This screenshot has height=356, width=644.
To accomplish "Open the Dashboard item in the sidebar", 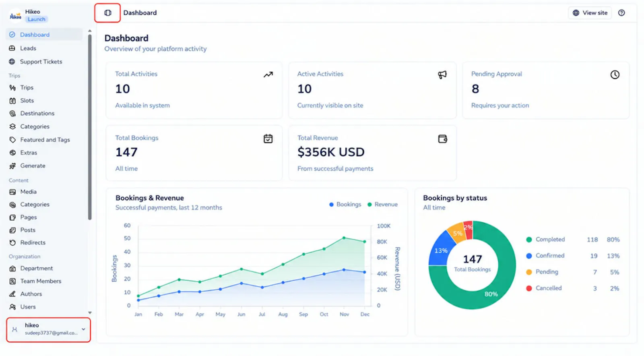I will click(44, 35).
